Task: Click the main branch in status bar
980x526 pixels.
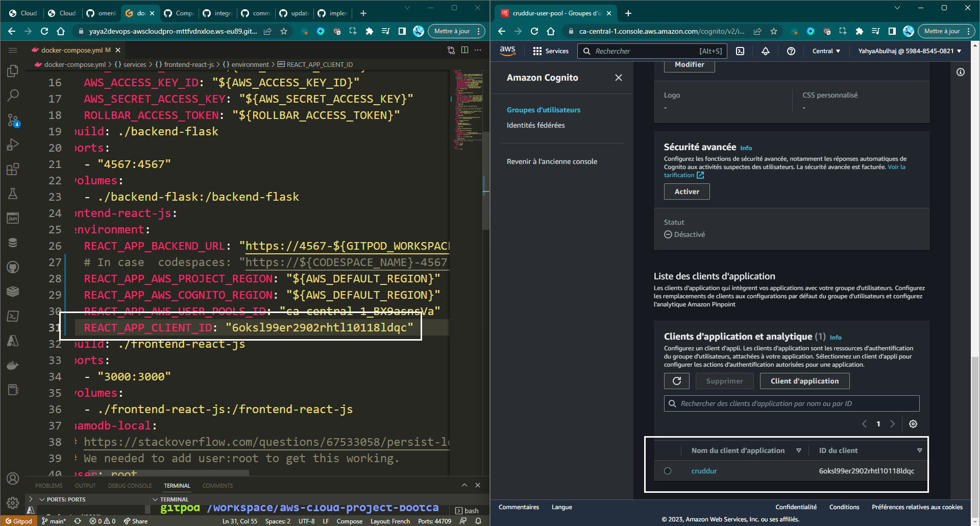Action: pyautogui.click(x=54, y=521)
